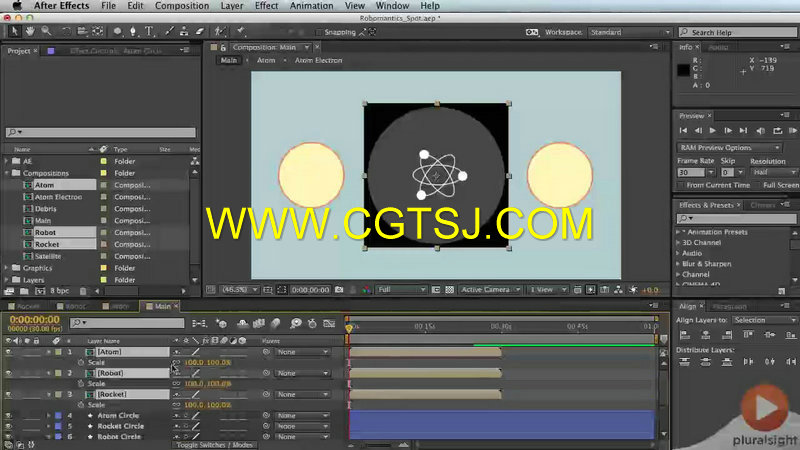Click Atom Electron breadcrumb in viewer

318,60
